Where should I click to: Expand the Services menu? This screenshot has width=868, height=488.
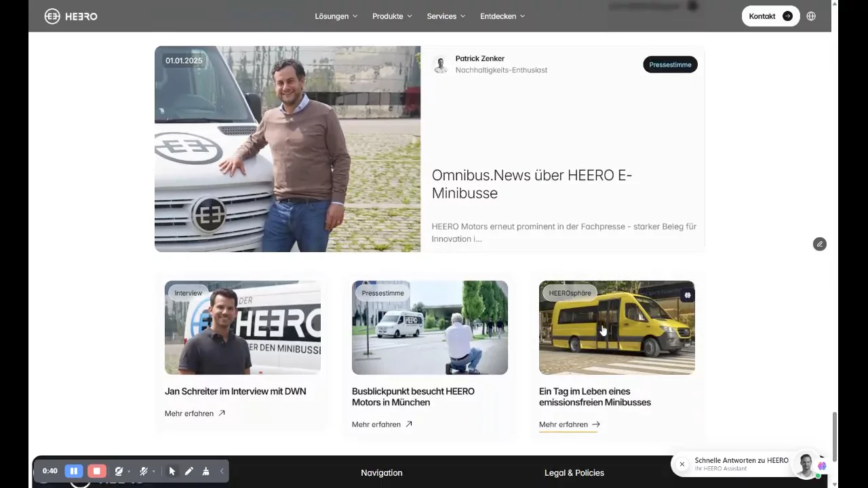point(446,16)
